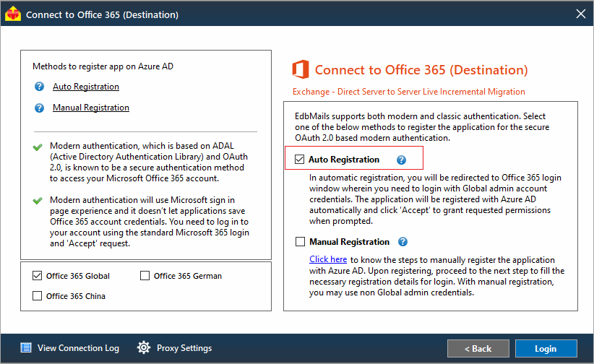Open help icon beside Auto Registration link

point(40,87)
